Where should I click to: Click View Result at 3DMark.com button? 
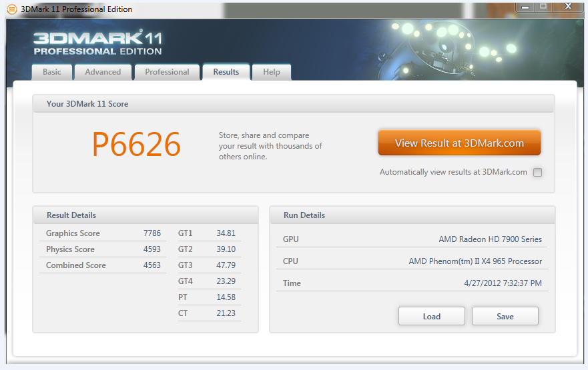point(459,143)
